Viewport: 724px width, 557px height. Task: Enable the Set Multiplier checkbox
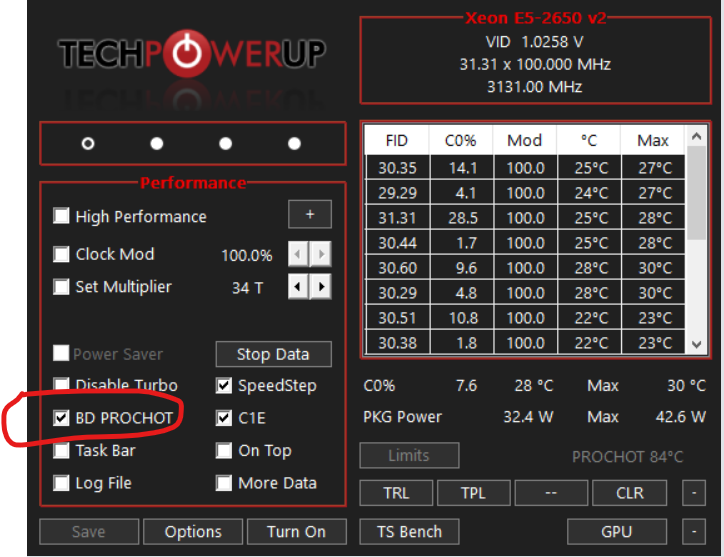coord(61,286)
